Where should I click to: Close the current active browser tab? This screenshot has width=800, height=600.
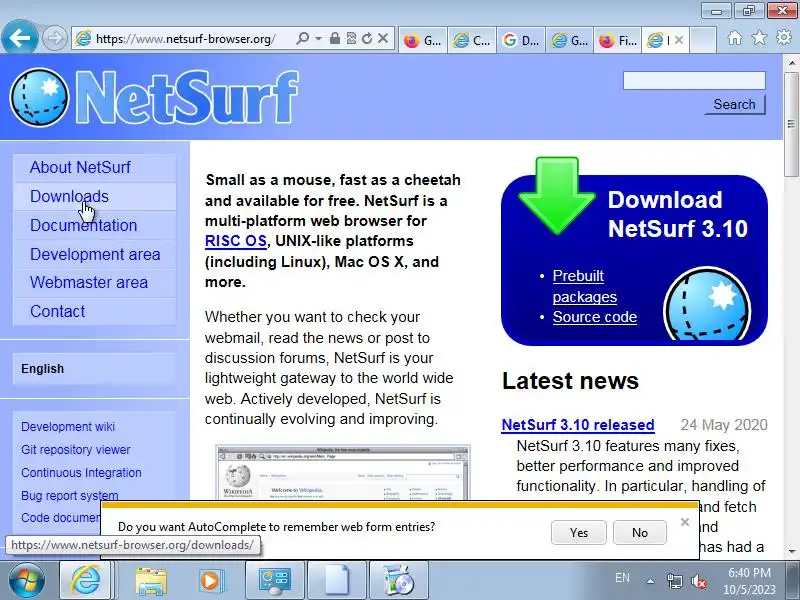(679, 40)
